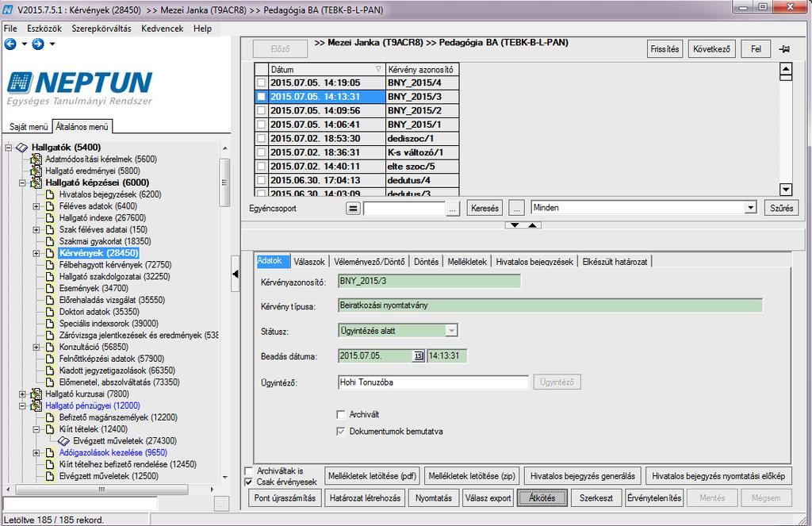812x526 pixels.
Task: Click the up triangle on the splitter
Action: [532, 225]
